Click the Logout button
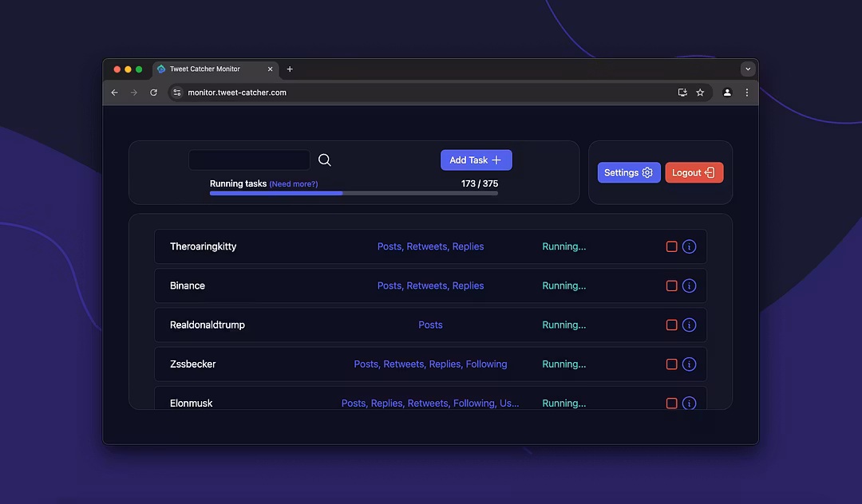Viewport: 862px width, 504px height. (x=694, y=172)
